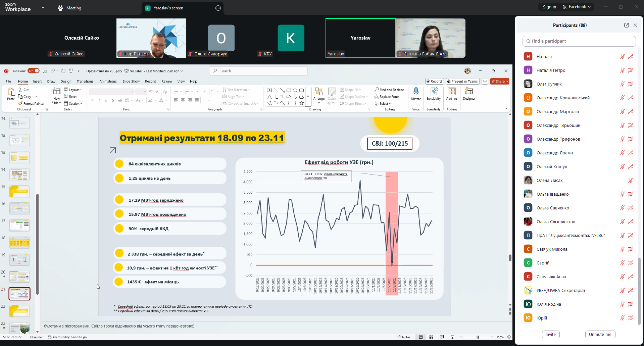Expand the Layout dropdown

[73, 90]
